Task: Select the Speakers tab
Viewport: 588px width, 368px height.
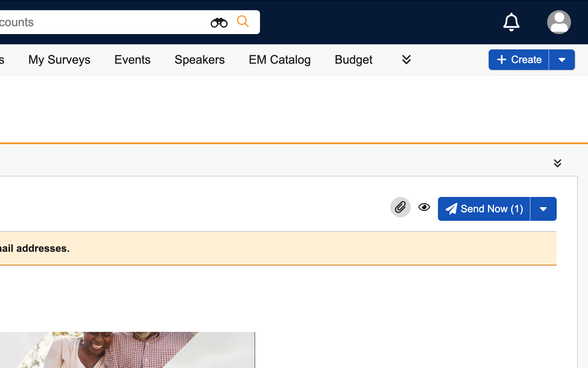Action: (x=199, y=60)
